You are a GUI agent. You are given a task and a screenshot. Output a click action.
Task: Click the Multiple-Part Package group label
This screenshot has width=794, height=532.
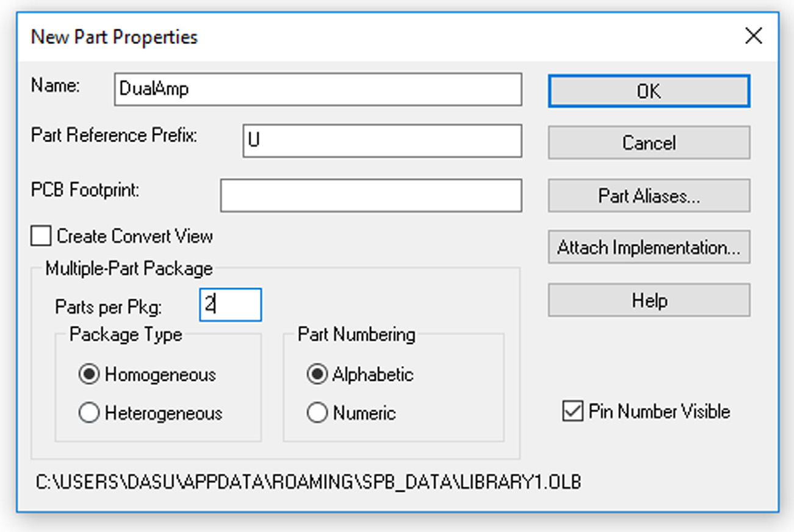pyautogui.click(x=129, y=268)
